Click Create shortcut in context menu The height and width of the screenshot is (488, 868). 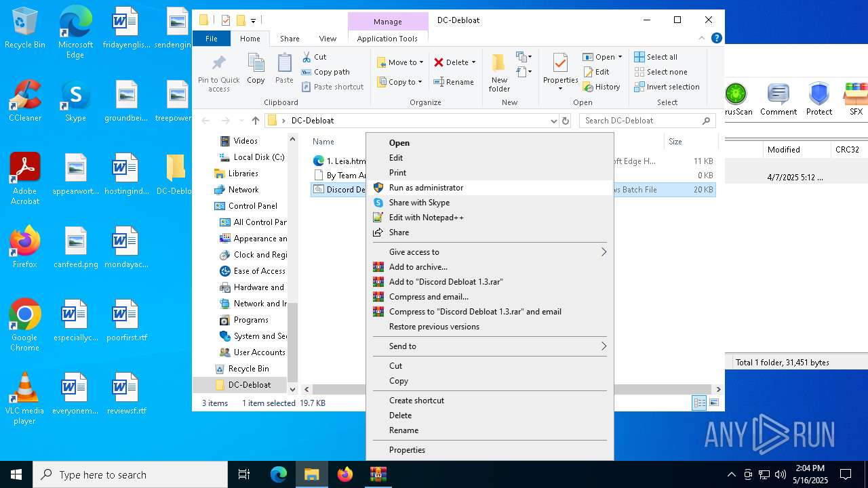(416, 401)
